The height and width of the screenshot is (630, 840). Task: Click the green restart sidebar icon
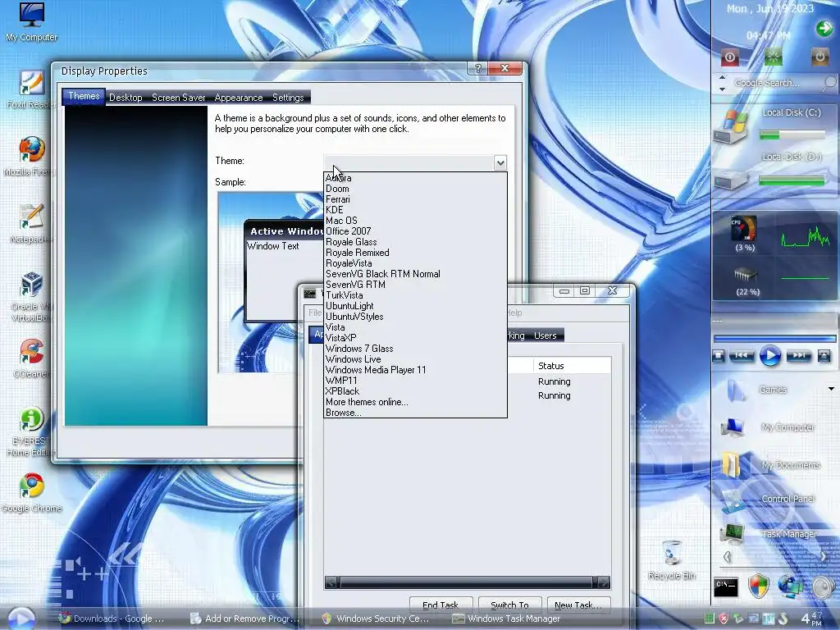tap(773, 57)
